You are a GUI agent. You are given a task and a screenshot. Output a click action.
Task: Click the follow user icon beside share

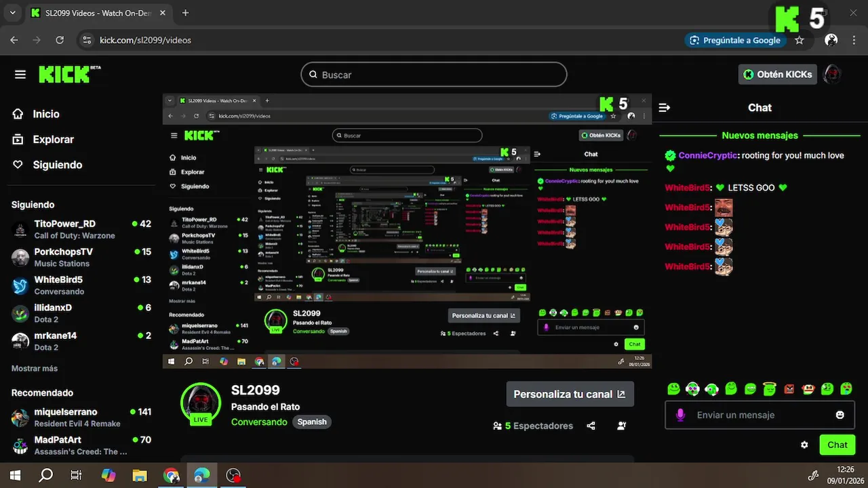[x=622, y=426]
